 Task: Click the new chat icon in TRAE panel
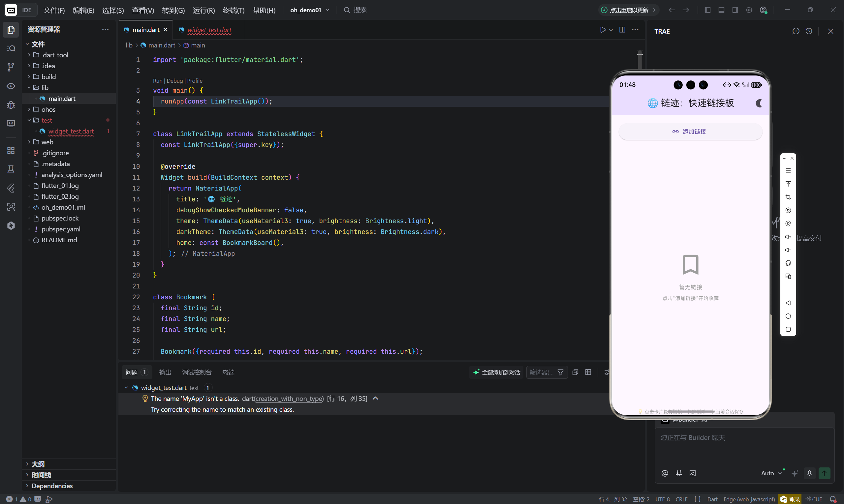click(796, 31)
